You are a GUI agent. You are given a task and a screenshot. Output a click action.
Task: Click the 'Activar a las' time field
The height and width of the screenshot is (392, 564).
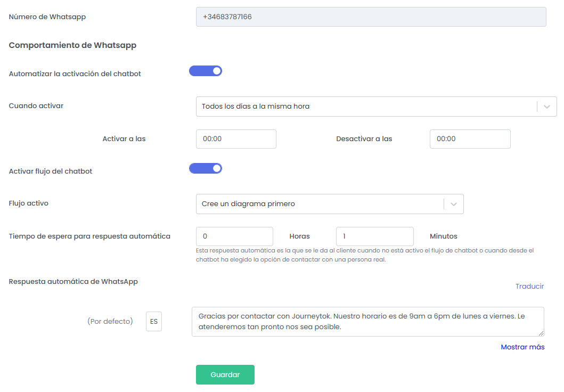coord(236,139)
